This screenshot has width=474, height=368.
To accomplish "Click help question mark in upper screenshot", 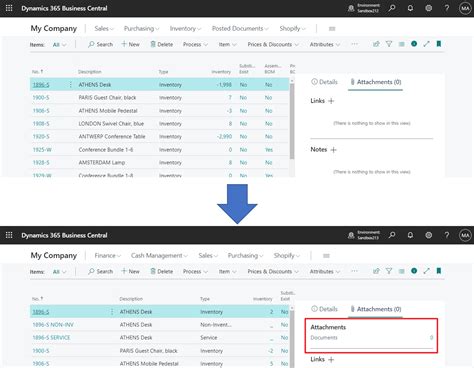I will click(447, 8).
